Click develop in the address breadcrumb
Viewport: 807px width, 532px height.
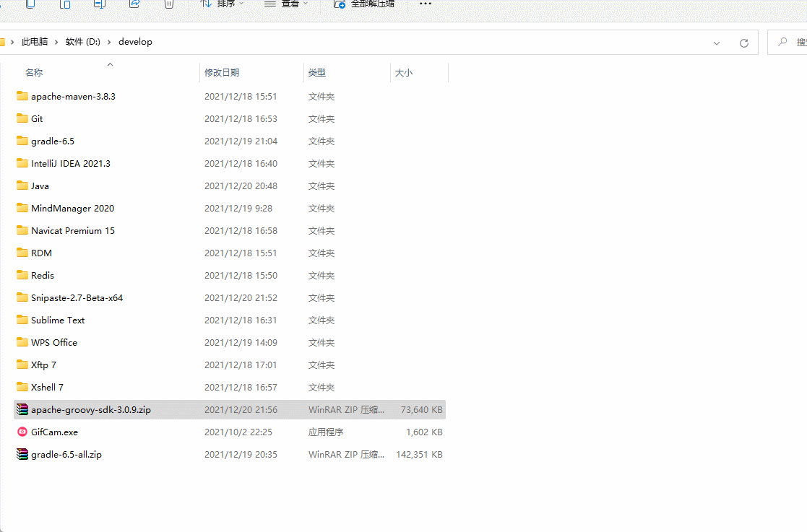[135, 42]
